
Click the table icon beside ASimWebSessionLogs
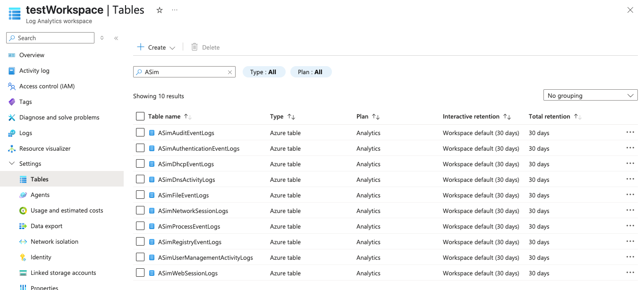click(x=152, y=273)
